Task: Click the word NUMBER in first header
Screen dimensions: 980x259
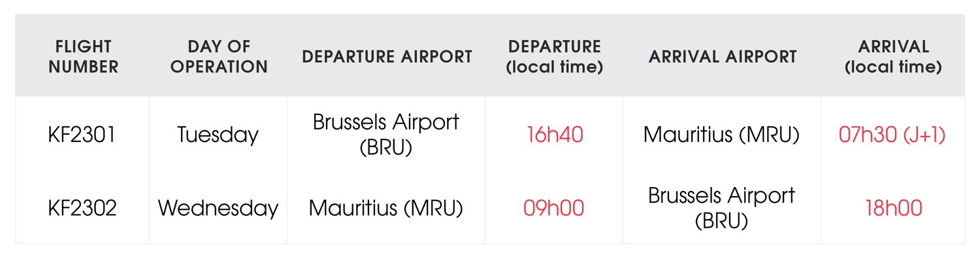Action: click(83, 66)
